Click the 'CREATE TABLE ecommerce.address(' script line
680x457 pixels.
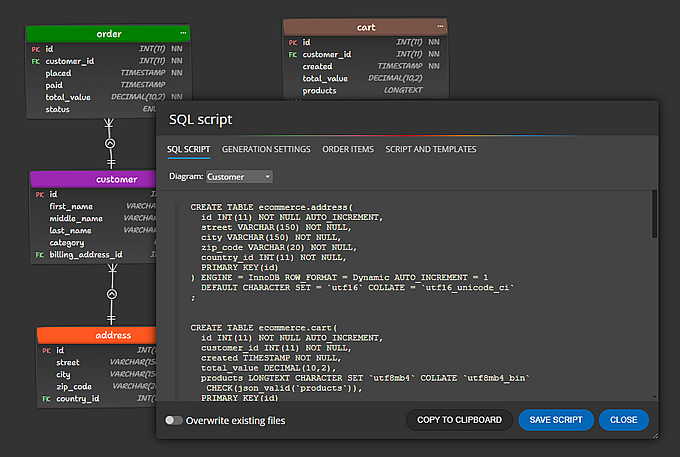coord(271,207)
